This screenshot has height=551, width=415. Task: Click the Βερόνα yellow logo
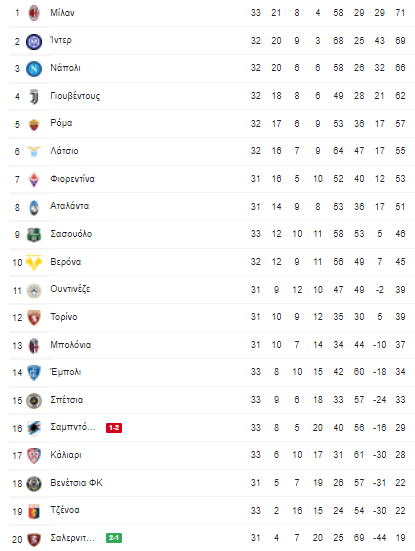(34, 262)
